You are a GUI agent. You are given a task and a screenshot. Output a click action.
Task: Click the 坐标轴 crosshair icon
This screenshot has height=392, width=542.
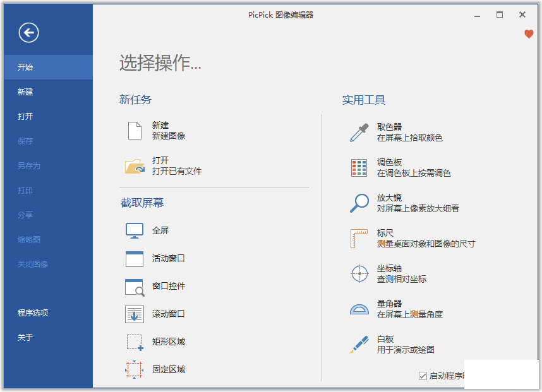(359, 273)
